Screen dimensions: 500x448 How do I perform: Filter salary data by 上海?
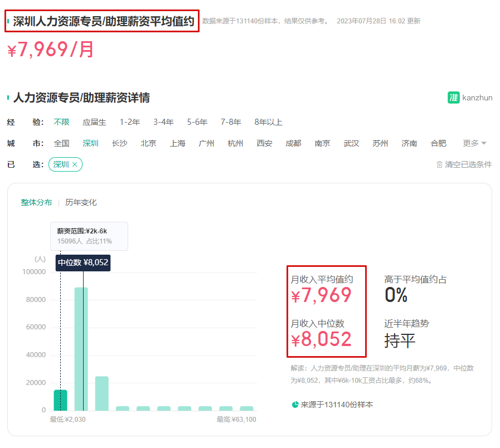tap(177, 143)
